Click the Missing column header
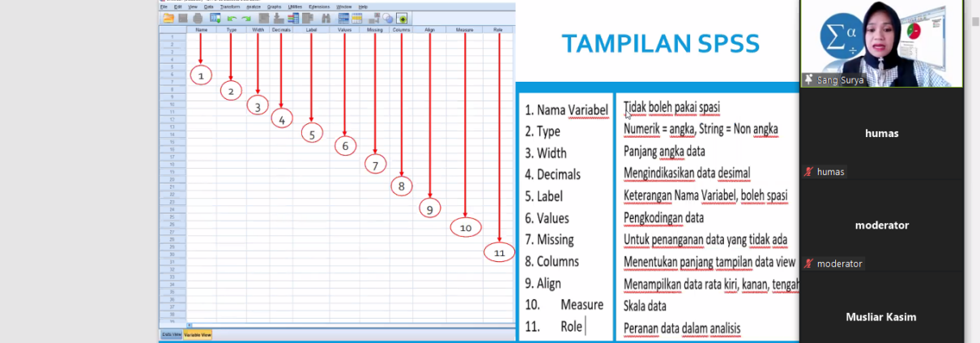The height and width of the screenshot is (343, 980). pos(375,30)
